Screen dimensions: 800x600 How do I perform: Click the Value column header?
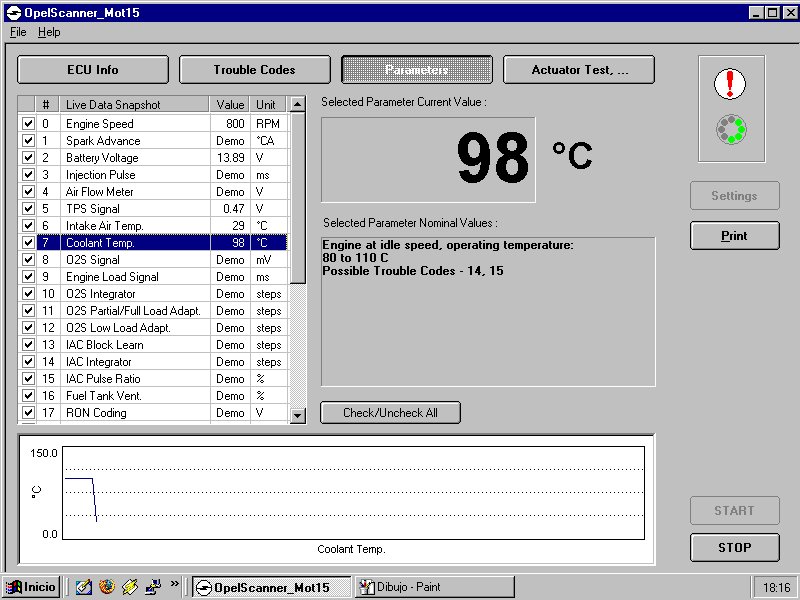(230, 105)
